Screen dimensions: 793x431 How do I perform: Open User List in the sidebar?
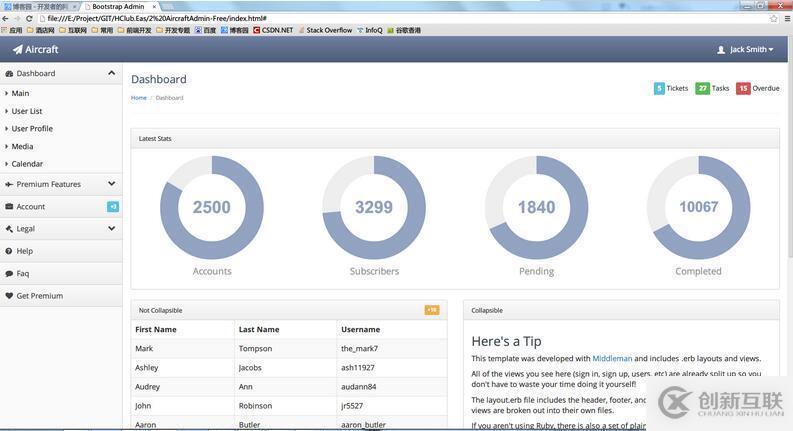[27, 111]
